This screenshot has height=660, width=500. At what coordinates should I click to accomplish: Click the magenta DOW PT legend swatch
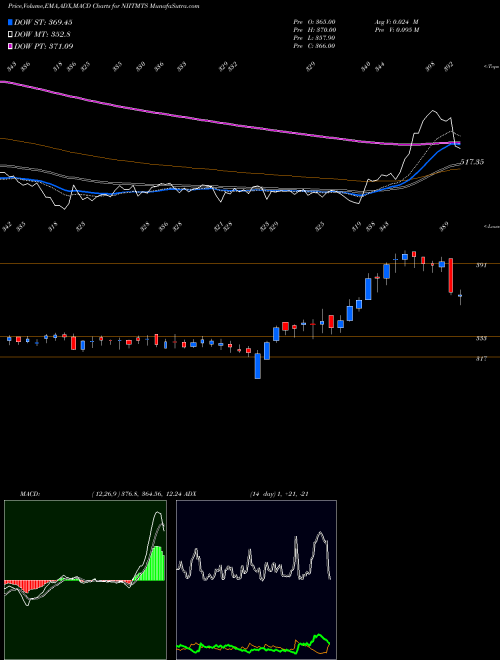point(10,46)
